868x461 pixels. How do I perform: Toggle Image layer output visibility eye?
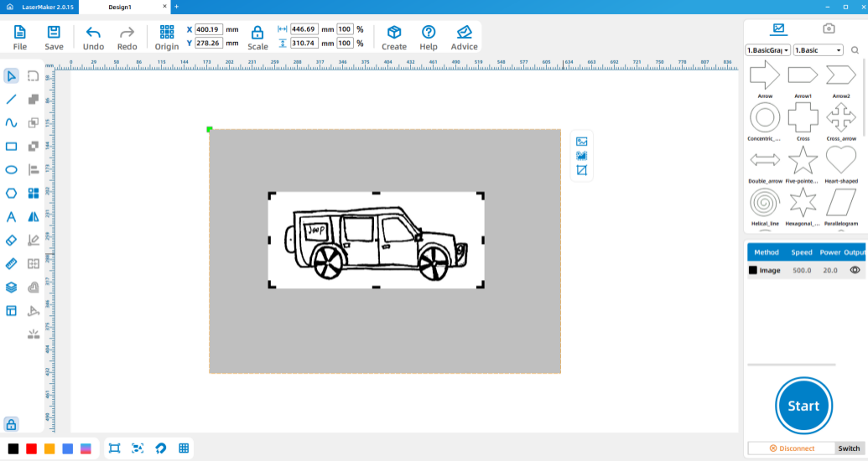click(855, 270)
